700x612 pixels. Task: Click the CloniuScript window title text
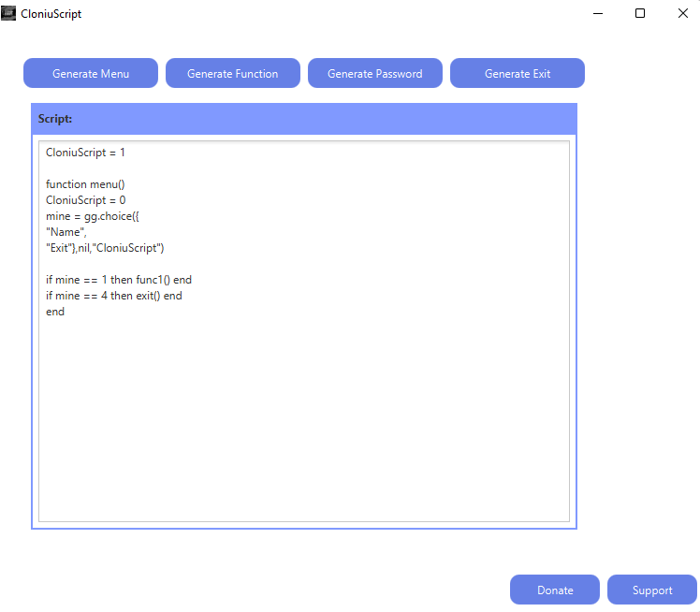pos(51,14)
